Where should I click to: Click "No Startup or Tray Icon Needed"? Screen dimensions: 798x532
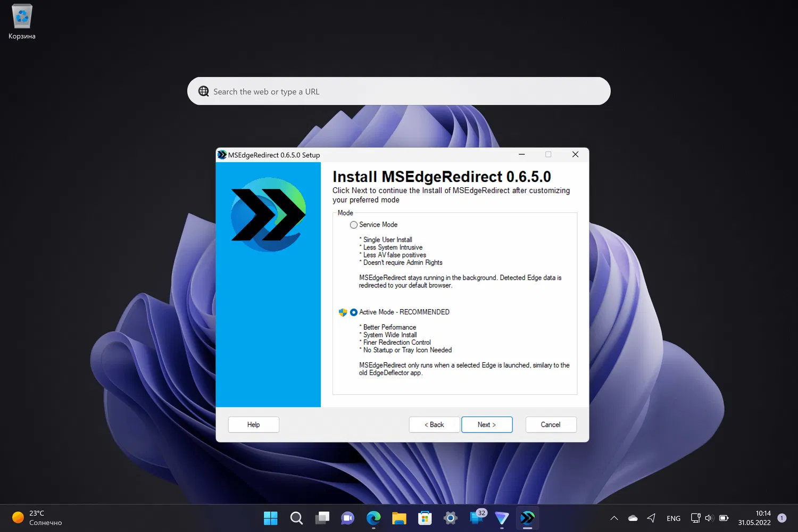coord(408,350)
